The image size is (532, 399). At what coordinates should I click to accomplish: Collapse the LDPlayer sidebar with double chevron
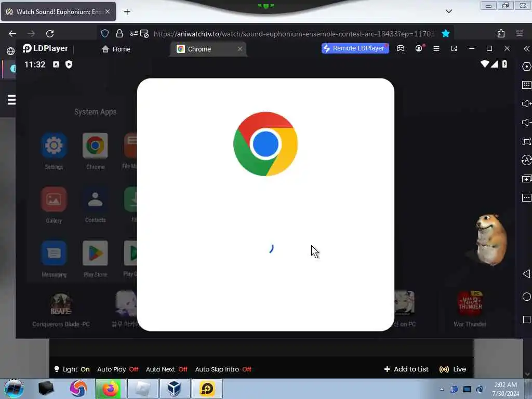[x=526, y=49]
